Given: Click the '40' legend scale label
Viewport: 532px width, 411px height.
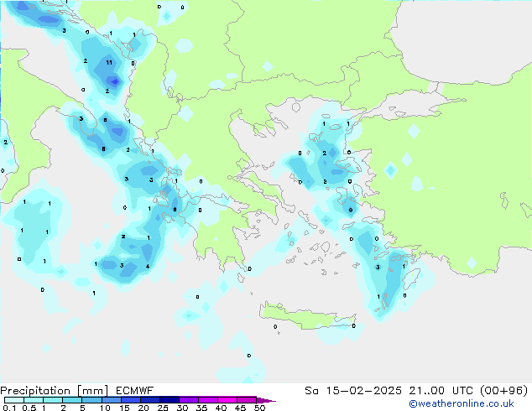Looking at the screenshot, I should tap(221, 408).
